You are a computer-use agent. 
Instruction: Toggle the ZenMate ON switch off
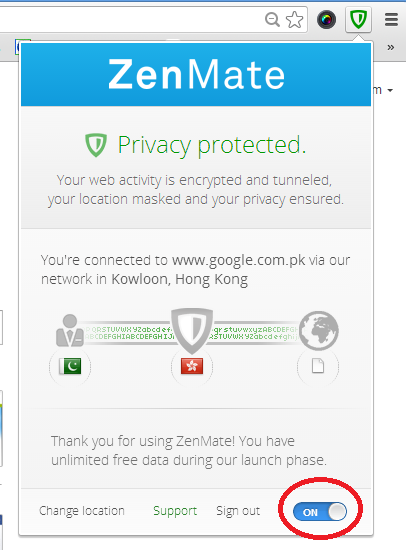tap(320, 512)
